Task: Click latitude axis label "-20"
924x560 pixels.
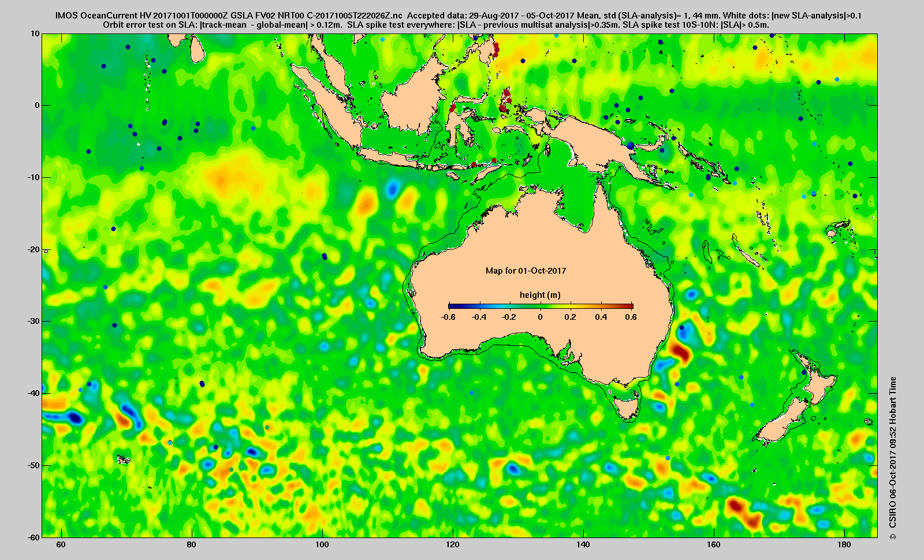Action: point(33,249)
